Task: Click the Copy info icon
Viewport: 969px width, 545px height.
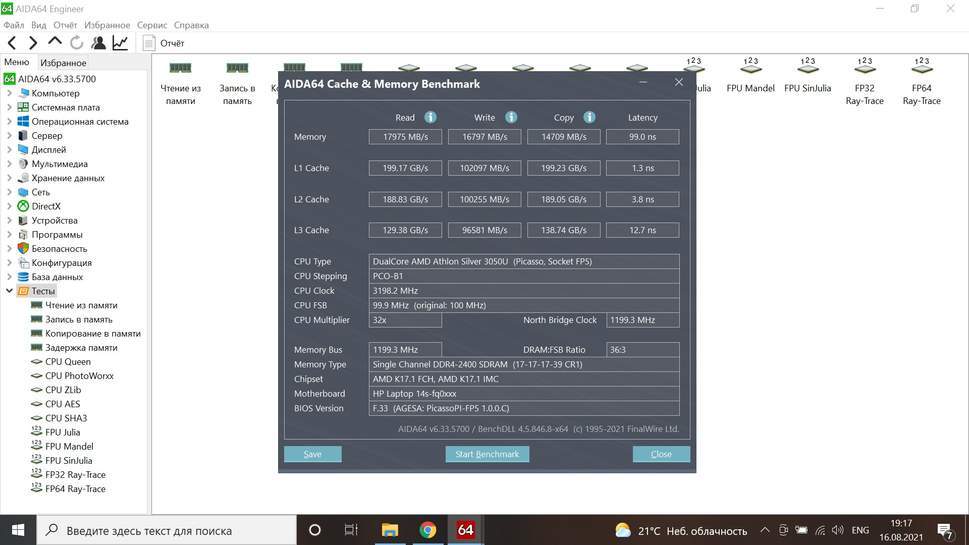Action: 589,117
